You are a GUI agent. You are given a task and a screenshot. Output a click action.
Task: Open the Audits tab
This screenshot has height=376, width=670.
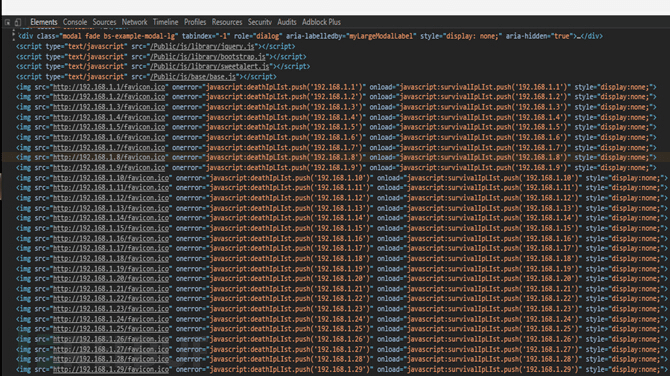point(287,22)
